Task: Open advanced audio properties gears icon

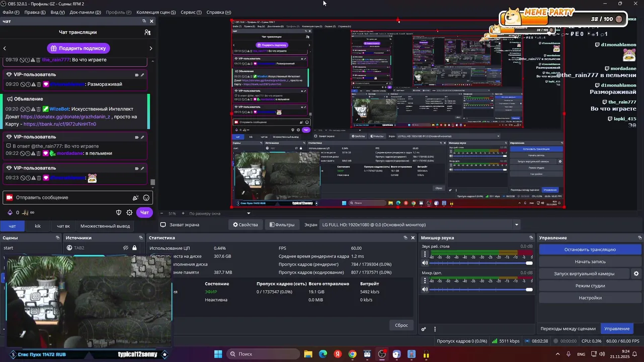Action: pos(424,329)
